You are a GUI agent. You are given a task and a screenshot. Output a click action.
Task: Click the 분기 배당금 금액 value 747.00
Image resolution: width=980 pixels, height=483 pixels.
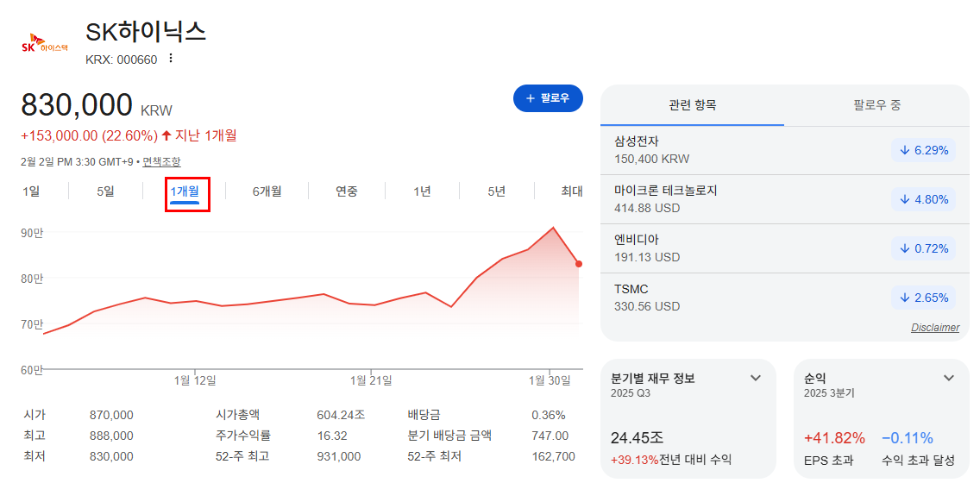[x=550, y=436]
